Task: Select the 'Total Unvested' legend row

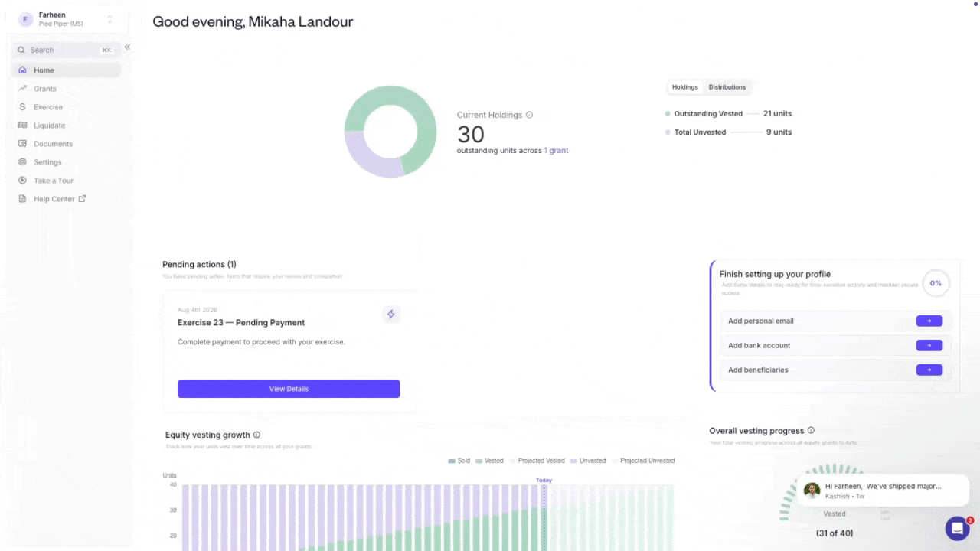Action: pos(728,132)
